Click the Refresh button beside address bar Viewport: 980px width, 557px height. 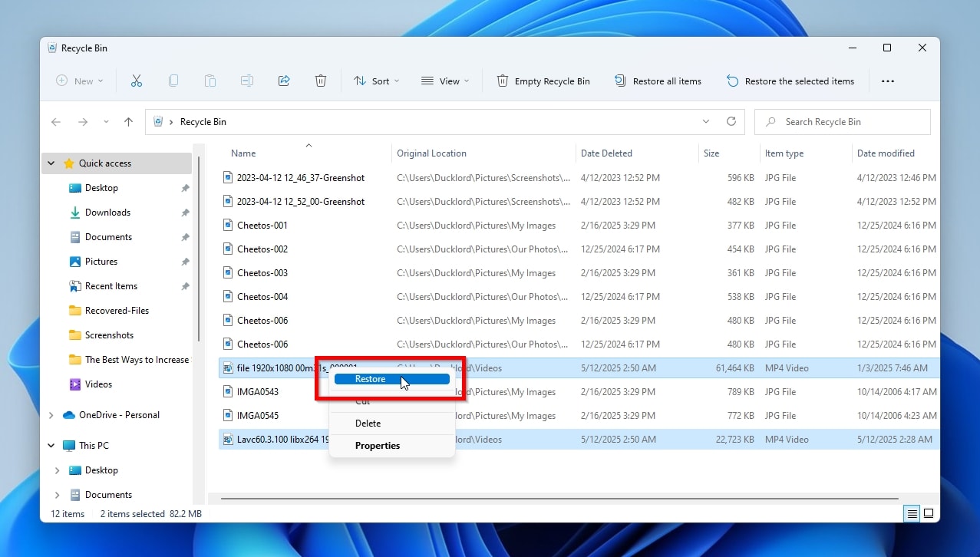pos(731,121)
